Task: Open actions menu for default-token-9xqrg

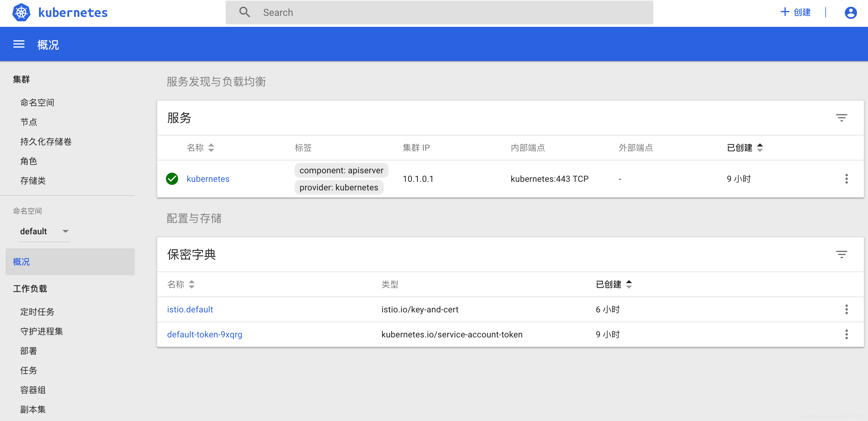Action: pyautogui.click(x=846, y=334)
